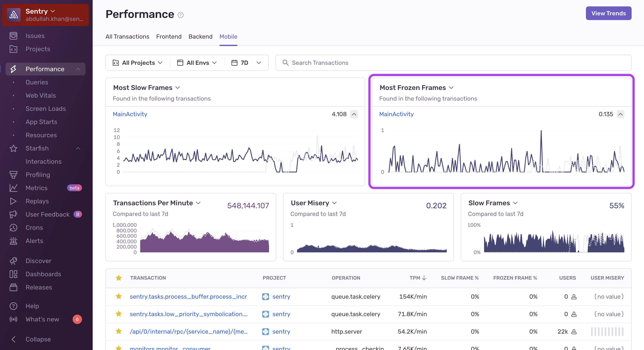Open Dashboards via its sidebar icon

[13, 274]
